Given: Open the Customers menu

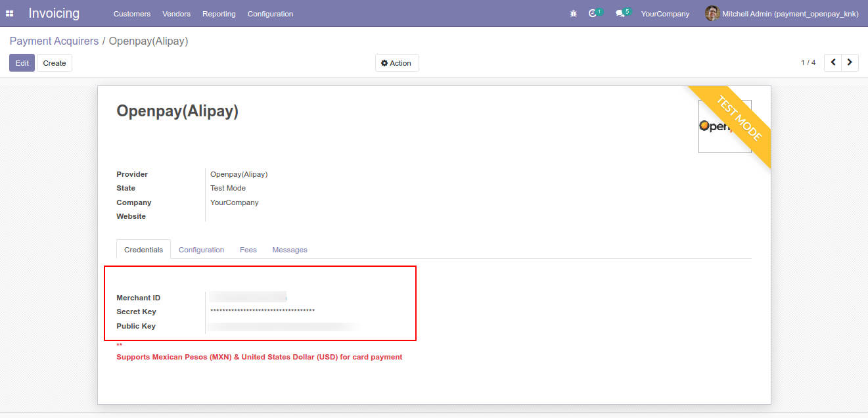Looking at the screenshot, I should tap(132, 14).
